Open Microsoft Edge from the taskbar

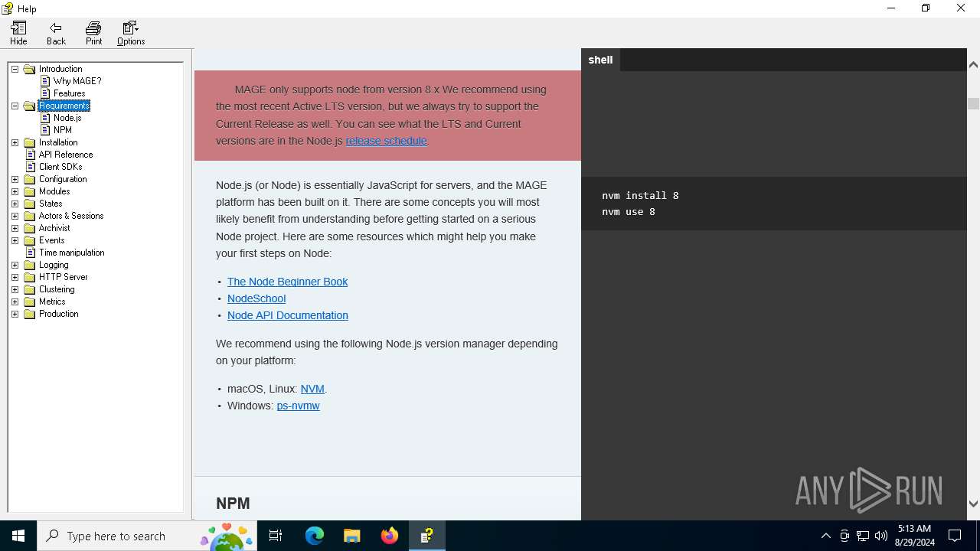(x=315, y=536)
